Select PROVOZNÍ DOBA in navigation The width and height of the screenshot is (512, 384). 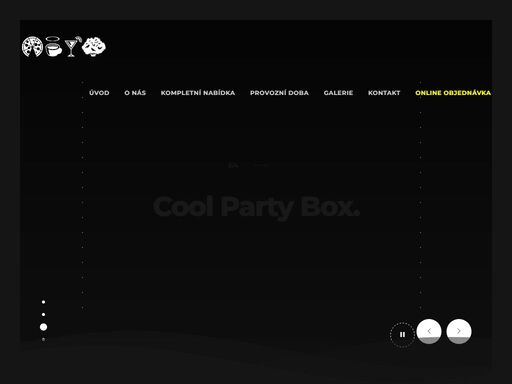pos(279,93)
